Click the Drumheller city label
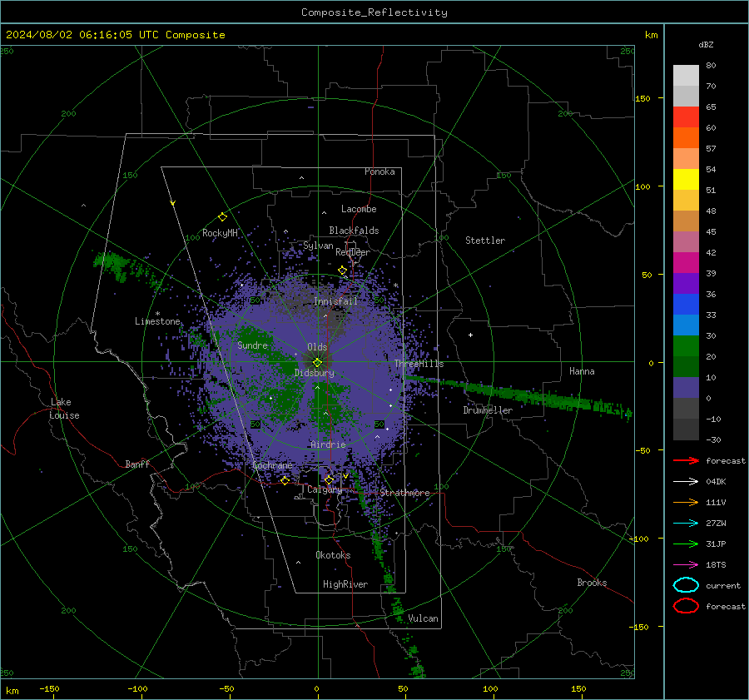The height and width of the screenshot is (700, 749). click(x=488, y=410)
